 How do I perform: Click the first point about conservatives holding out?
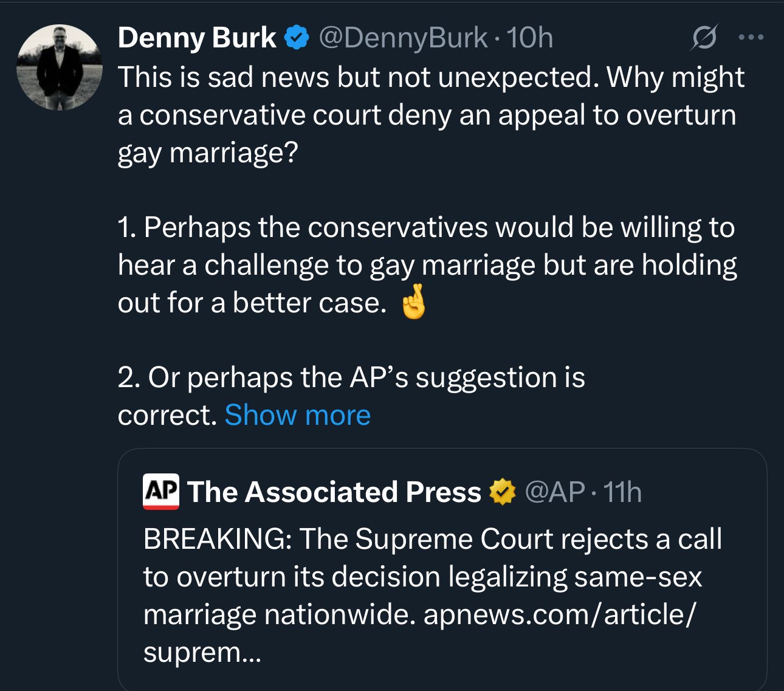point(427,265)
